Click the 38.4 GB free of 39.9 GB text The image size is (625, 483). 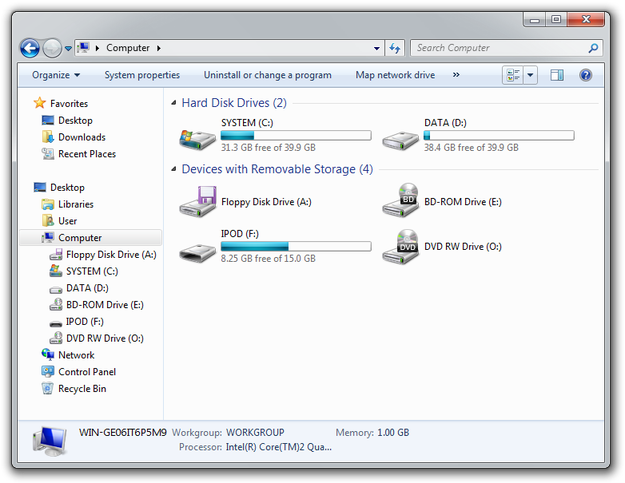click(471, 147)
